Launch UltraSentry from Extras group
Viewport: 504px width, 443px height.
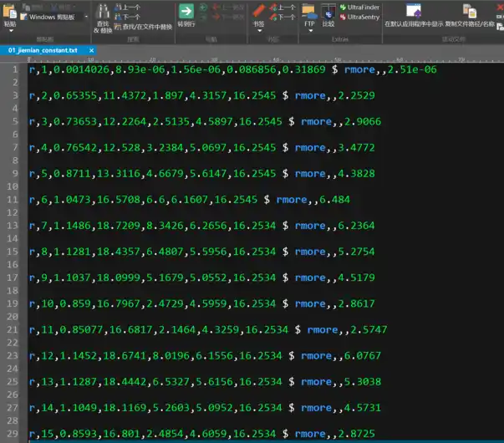(x=359, y=17)
